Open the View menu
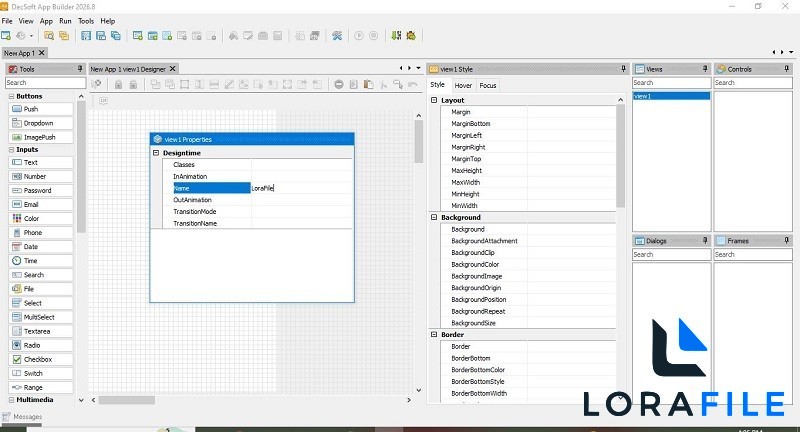800x432 pixels. coord(26,21)
